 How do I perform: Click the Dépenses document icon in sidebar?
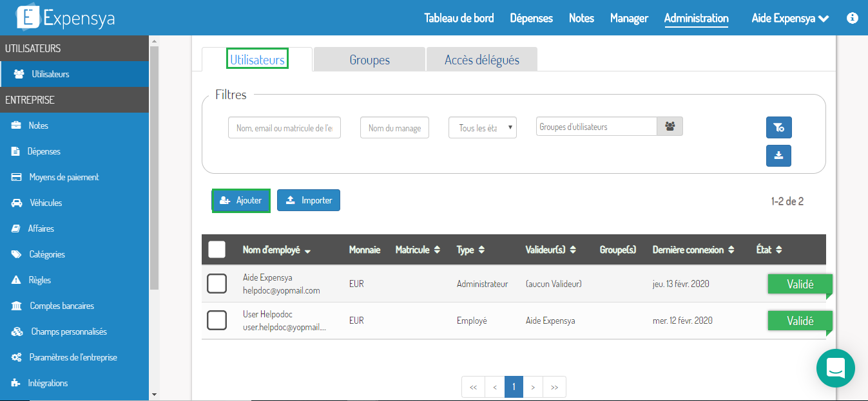tap(15, 151)
